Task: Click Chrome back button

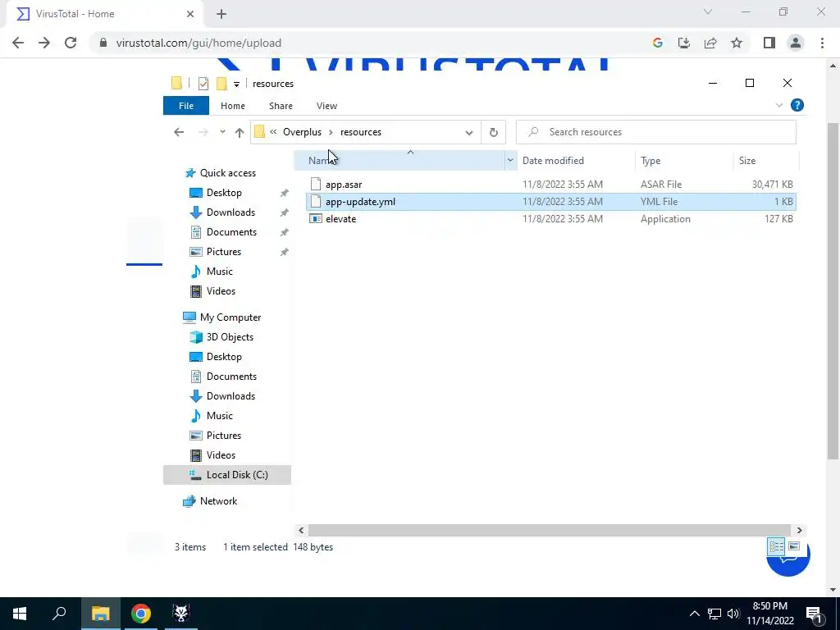Action: (18, 43)
